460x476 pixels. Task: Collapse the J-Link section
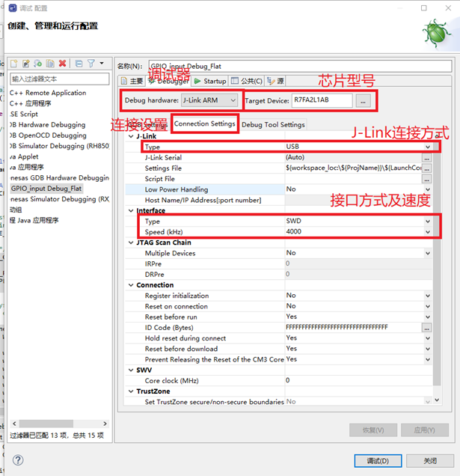131,136
